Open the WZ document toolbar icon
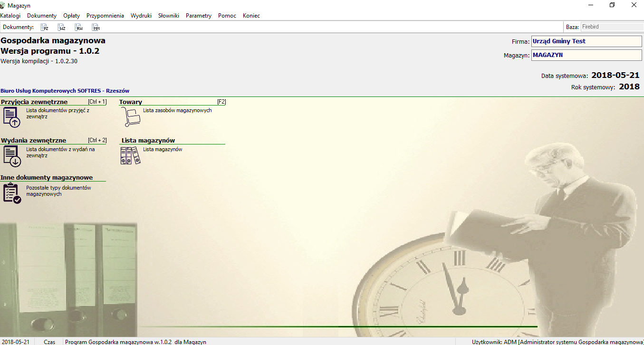The width and height of the screenshot is (644, 345). pos(61,27)
